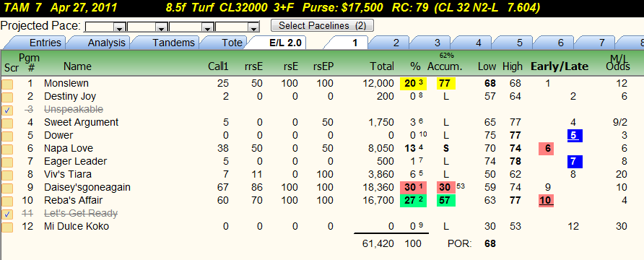Toggle scratch checkbox for Mi Dulce Koko
The image size is (644, 260).
click(x=7, y=227)
